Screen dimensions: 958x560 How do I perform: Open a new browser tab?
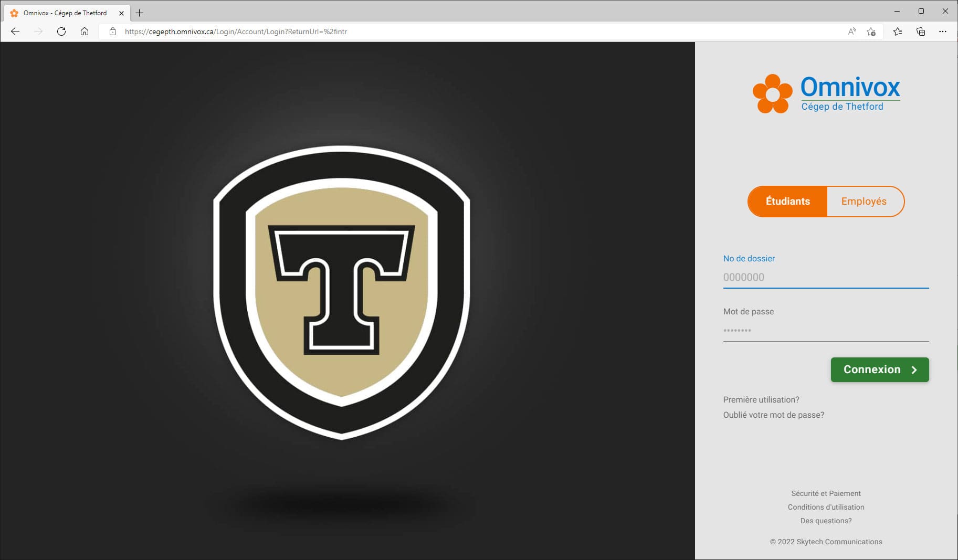click(140, 13)
